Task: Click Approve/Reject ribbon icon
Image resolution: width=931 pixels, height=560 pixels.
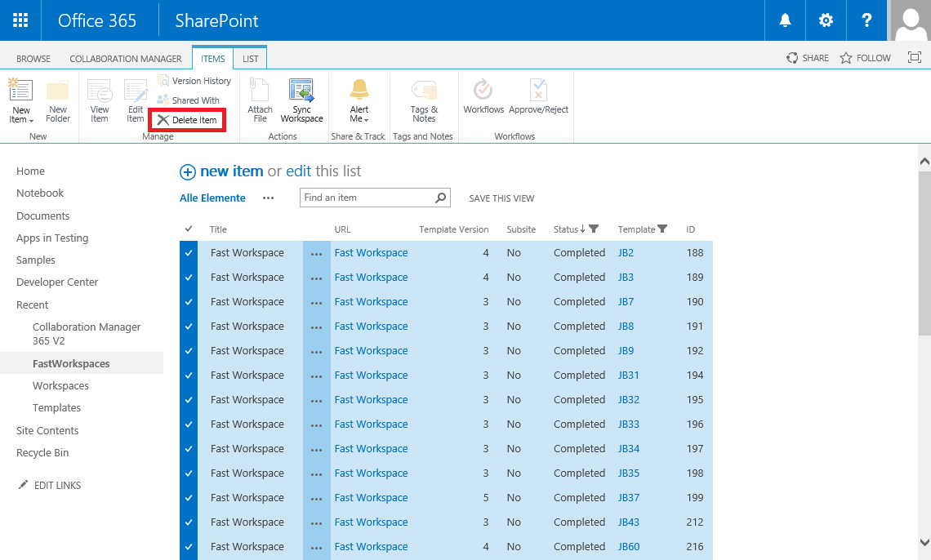Action: (x=538, y=98)
